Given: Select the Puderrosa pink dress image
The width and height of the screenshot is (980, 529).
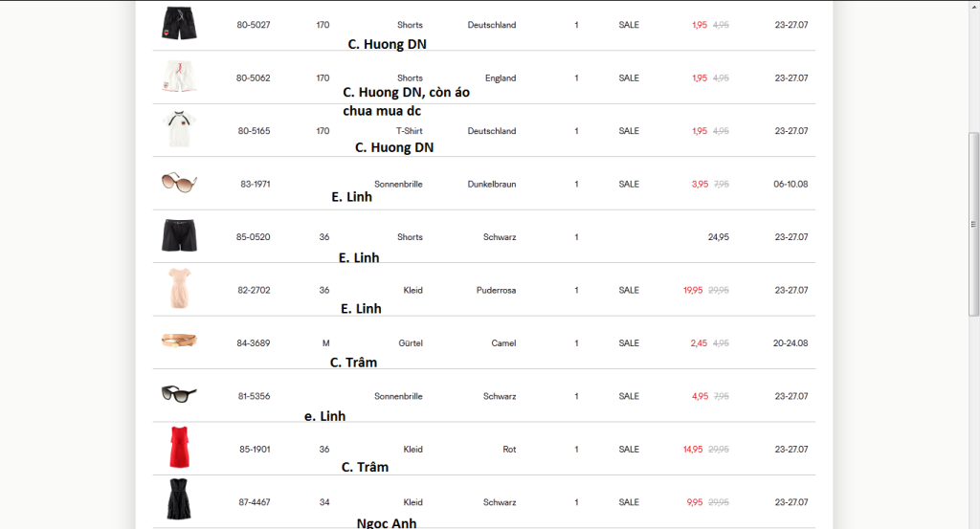Looking at the screenshot, I should (179, 289).
